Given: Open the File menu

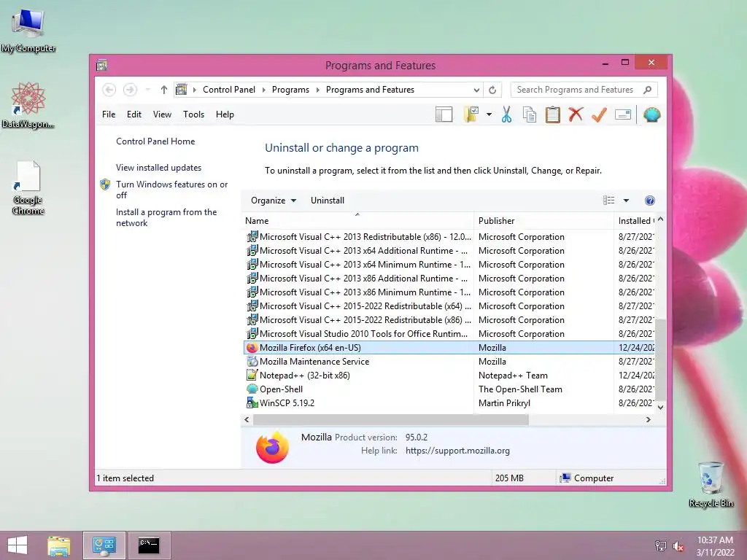Looking at the screenshot, I should (x=109, y=114).
